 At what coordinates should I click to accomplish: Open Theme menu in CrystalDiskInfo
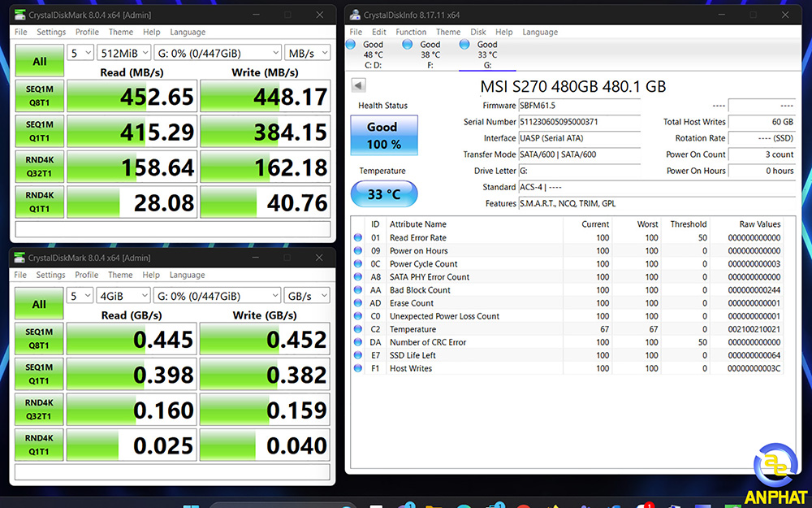448,32
